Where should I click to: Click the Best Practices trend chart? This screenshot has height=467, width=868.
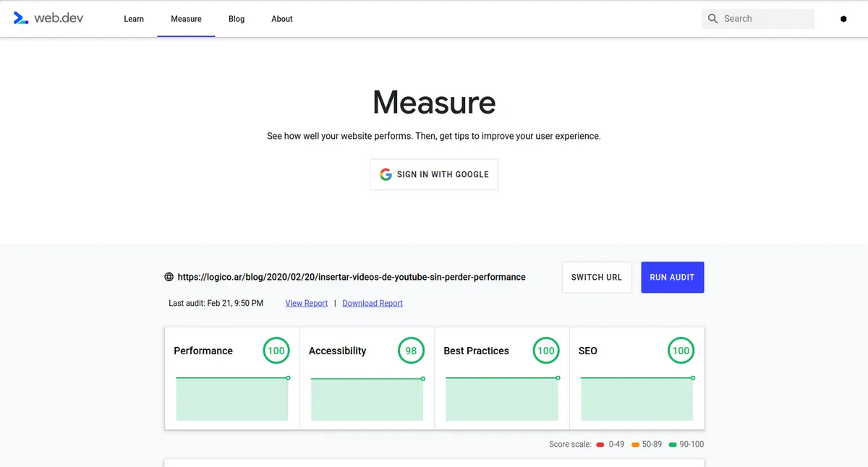(x=502, y=398)
